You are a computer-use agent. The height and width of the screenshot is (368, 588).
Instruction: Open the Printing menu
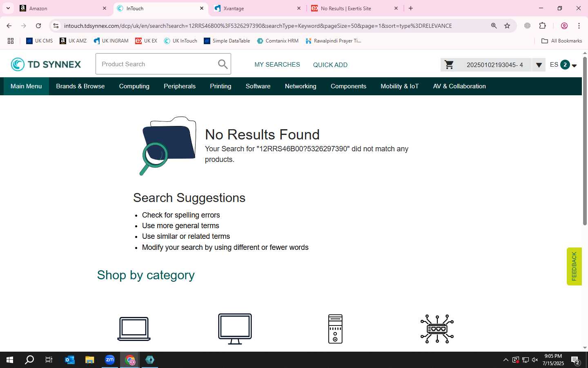click(220, 86)
